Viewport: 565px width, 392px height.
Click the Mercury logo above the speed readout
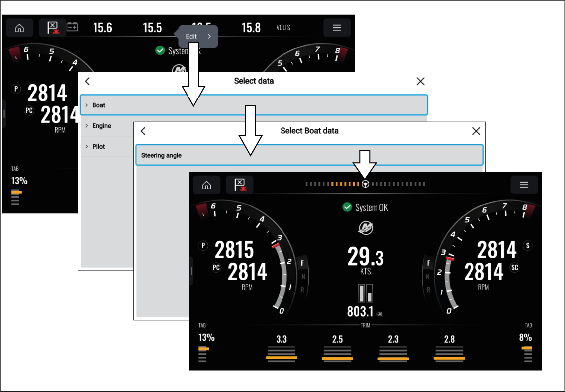(x=365, y=228)
